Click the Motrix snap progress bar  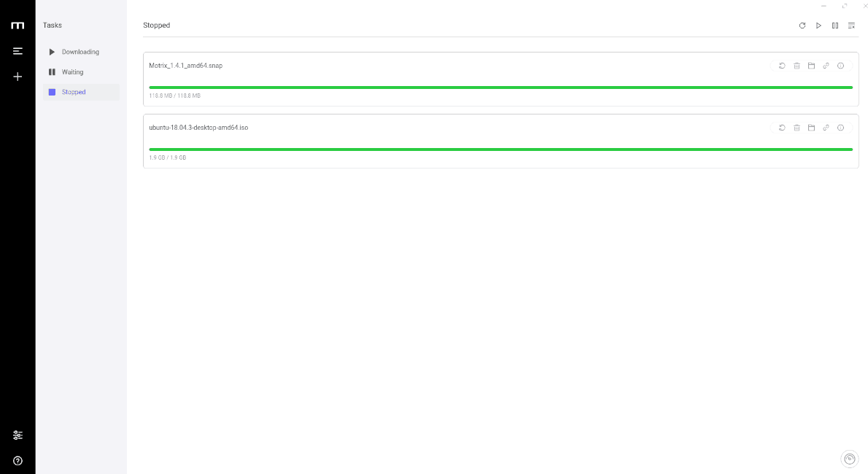[x=500, y=88]
